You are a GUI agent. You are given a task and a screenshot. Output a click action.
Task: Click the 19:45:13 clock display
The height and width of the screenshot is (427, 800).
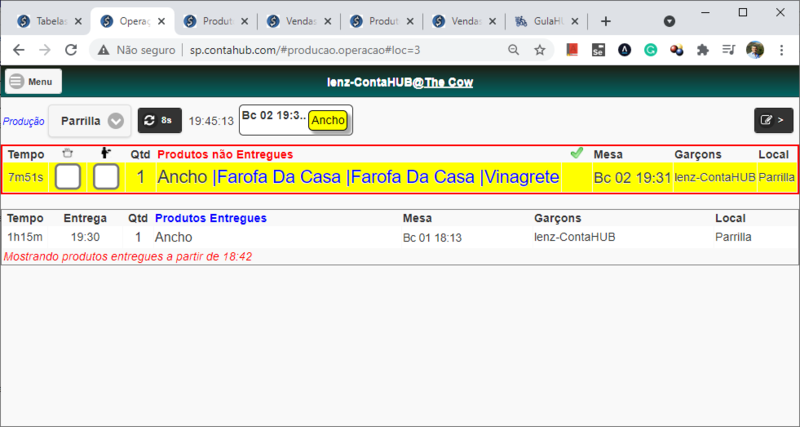[211, 121]
